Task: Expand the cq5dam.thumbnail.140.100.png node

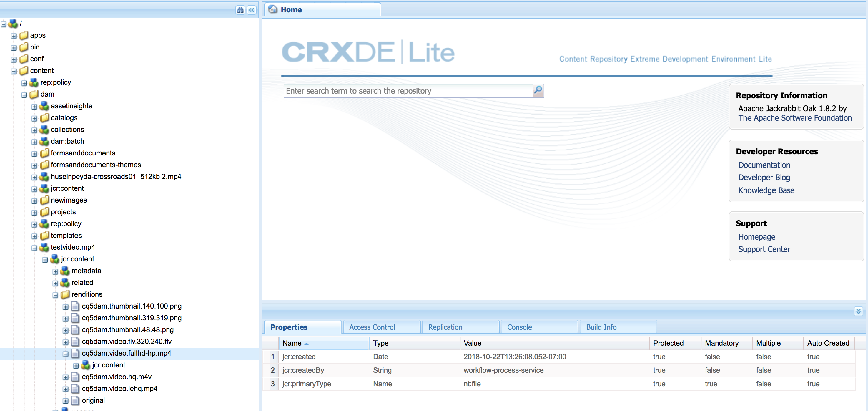Action: click(x=66, y=307)
